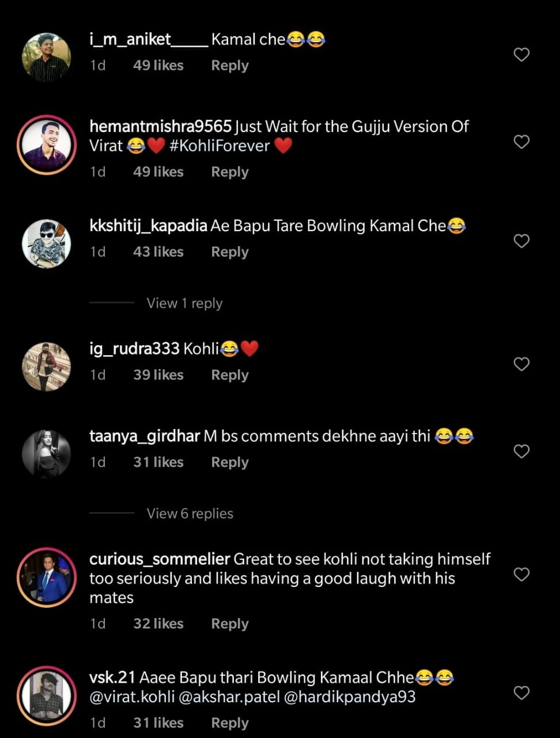Like taanya_girdhar's comment
Screen dimensions: 560x738
click(x=521, y=451)
